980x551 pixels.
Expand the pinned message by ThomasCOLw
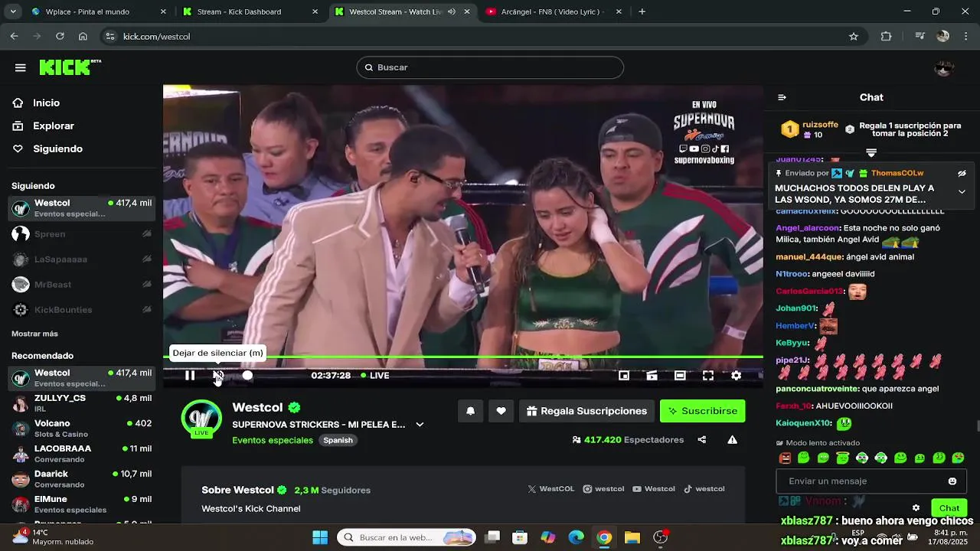(x=962, y=191)
